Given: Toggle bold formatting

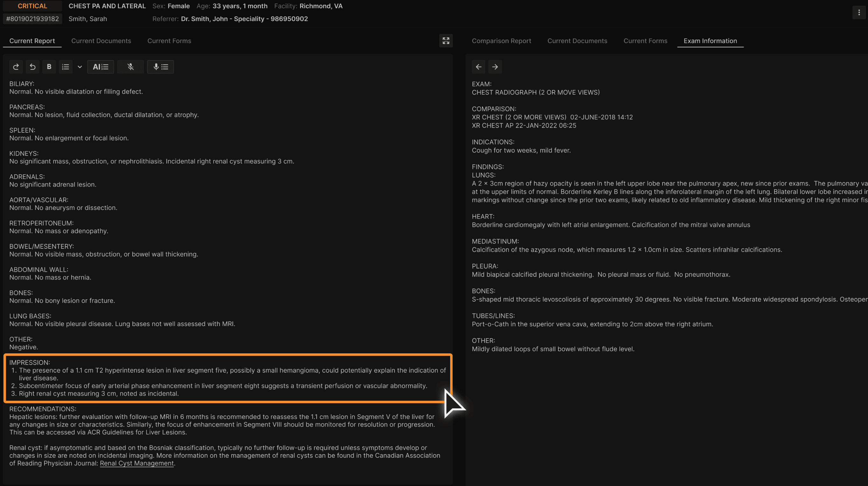Looking at the screenshot, I should click(49, 67).
